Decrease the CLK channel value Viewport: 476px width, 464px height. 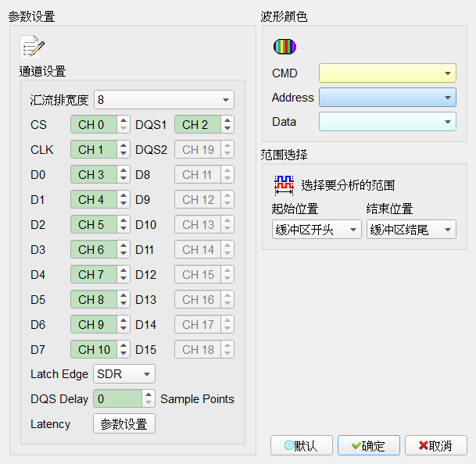click(123, 154)
